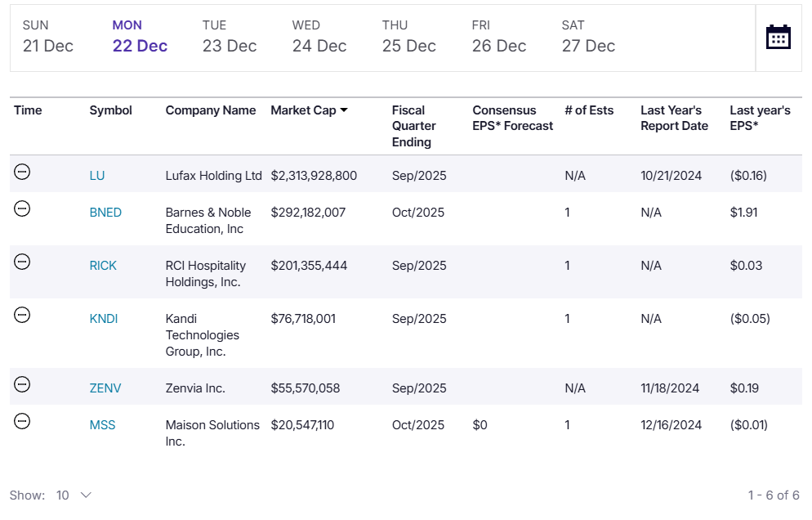Click the Symbol column header
Image resolution: width=812 pixels, height=520 pixels.
(x=110, y=110)
